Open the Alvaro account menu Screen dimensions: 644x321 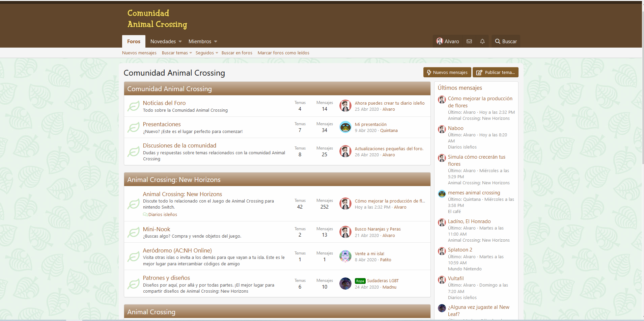pyautogui.click(x=448, y=41)
